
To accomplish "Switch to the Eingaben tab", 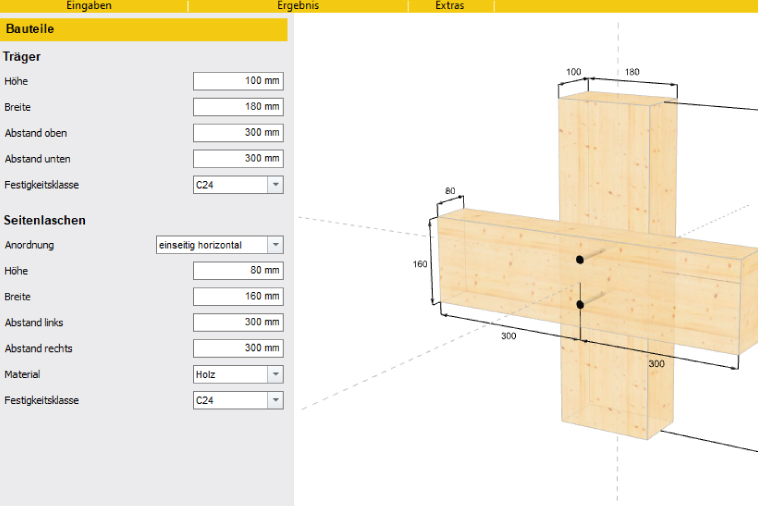I will tap(89, 6).
